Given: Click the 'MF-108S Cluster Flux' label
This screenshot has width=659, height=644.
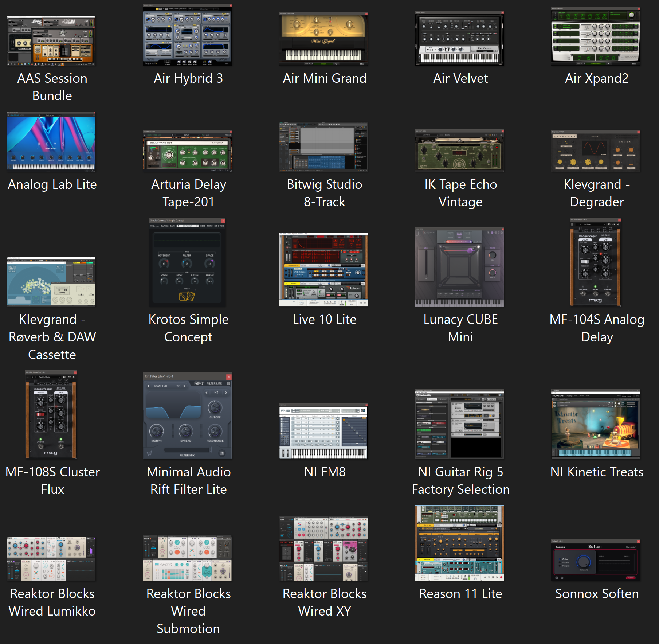Looking at the screenshot, I should [52, 481].
